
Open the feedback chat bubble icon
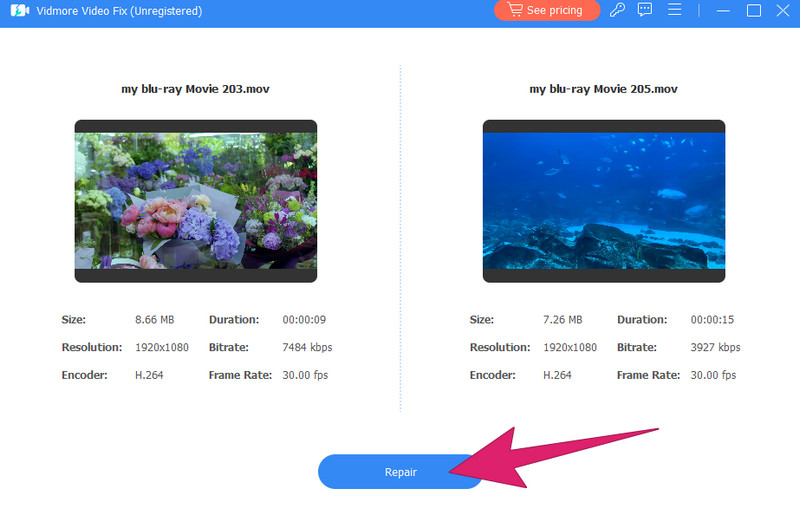point(645,11)
